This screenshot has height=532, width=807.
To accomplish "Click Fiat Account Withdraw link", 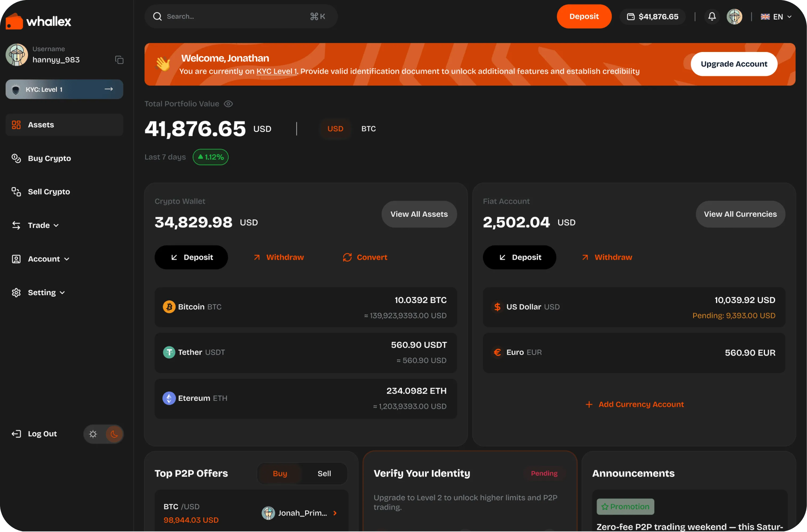I will tap(607, 257).
